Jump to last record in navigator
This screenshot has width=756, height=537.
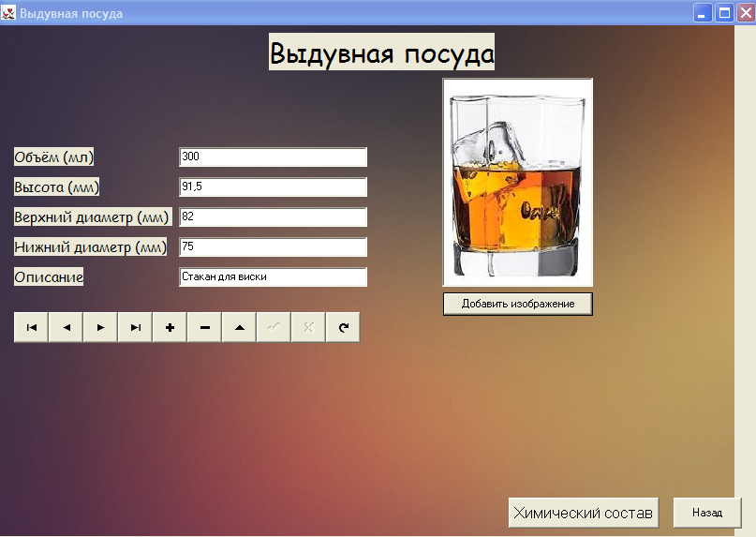coord(135,328)
